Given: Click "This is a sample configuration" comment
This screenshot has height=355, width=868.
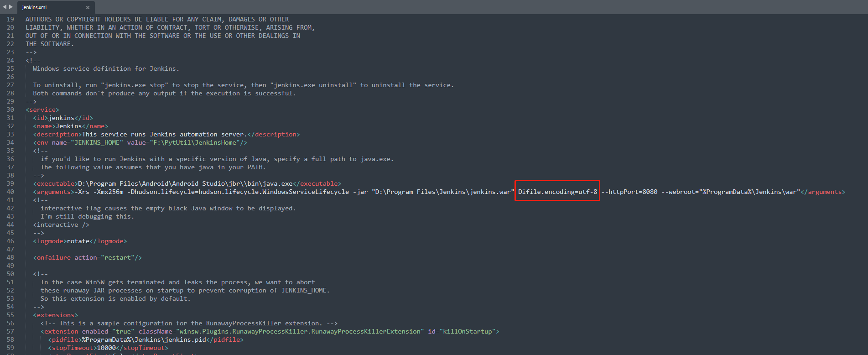Looking at the screenshot, I should click(x=189, y=323).
